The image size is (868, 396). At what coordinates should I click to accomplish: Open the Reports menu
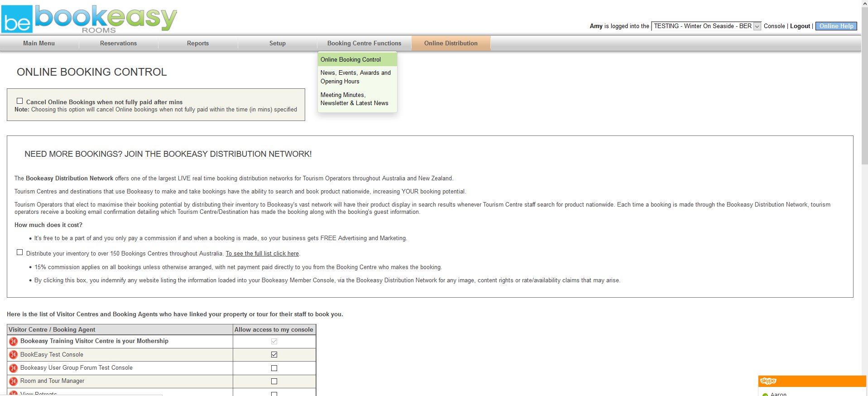(x=198, y=43)
